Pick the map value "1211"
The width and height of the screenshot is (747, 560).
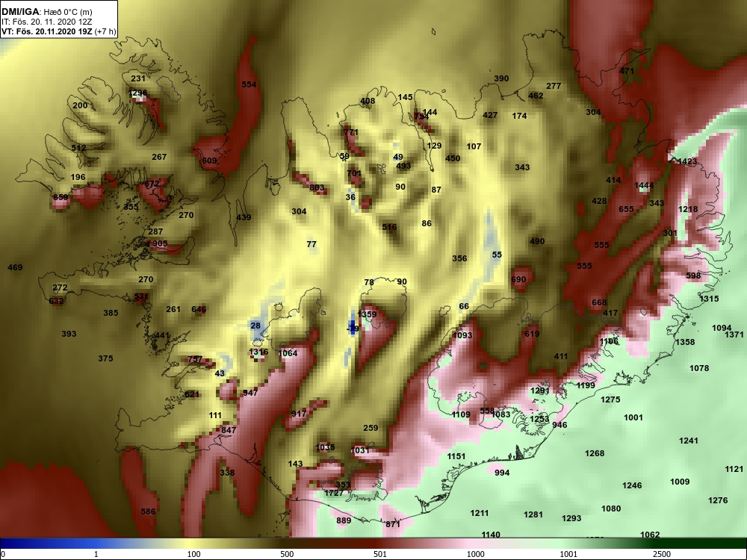tap(480, 514)
